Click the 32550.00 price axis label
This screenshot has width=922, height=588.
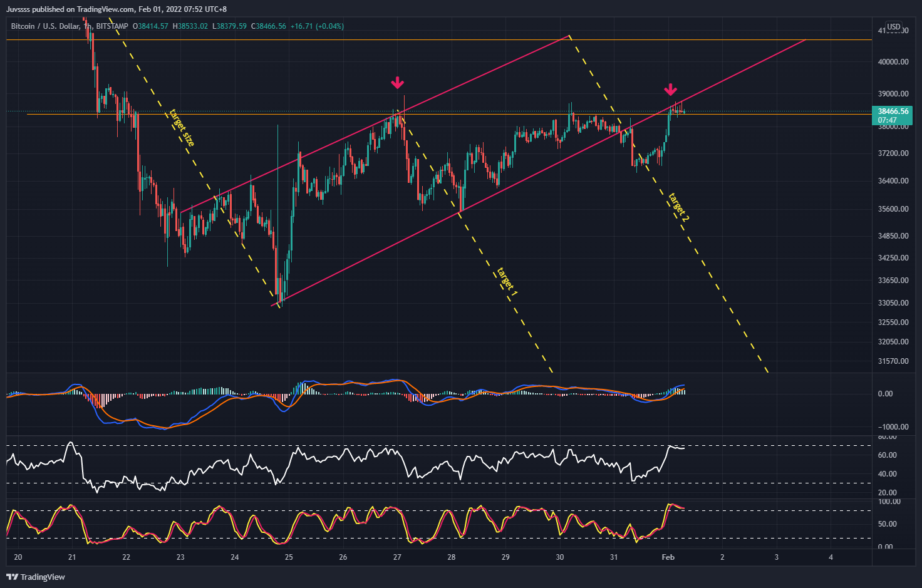tap(893, 322)
